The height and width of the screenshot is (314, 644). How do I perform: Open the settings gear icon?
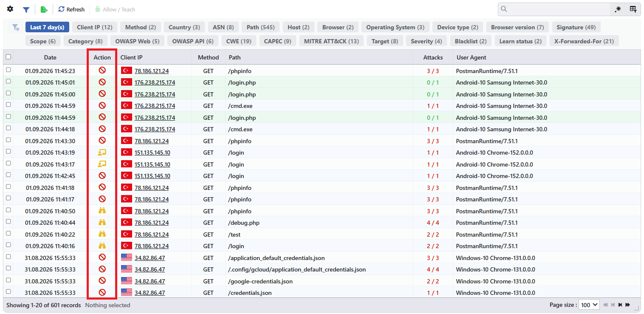[10, 9]
